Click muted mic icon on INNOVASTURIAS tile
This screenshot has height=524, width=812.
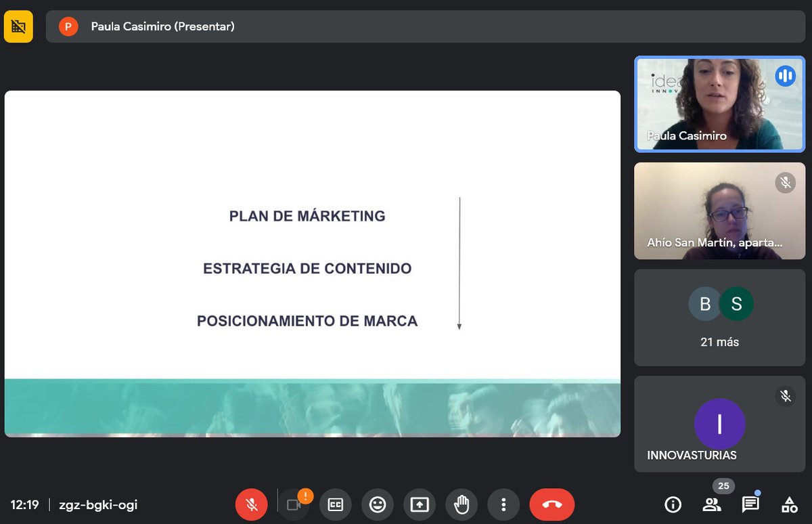(x=785, y=396)
